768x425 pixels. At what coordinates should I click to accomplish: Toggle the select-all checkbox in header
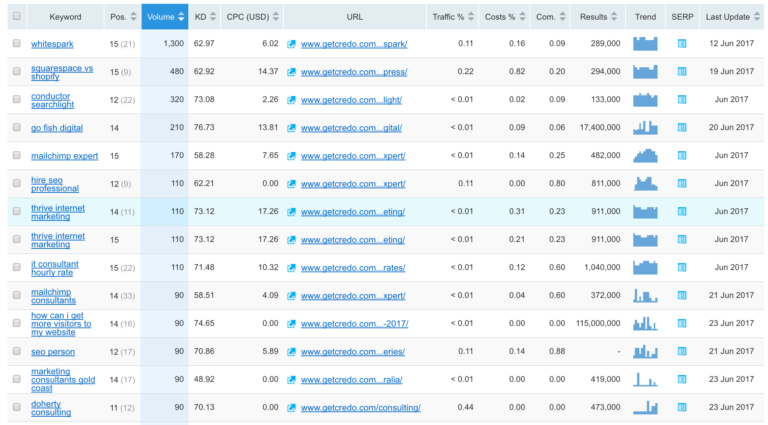[x=17, y=16]
